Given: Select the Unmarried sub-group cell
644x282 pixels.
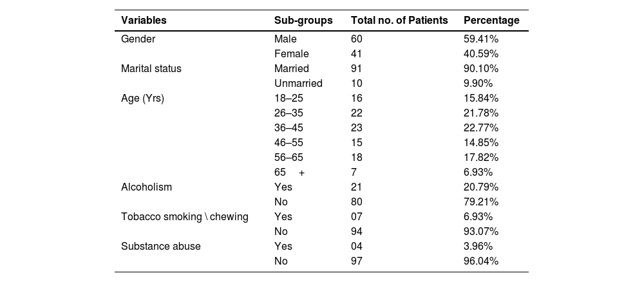Looking at the screenshot, I should 298,83.
